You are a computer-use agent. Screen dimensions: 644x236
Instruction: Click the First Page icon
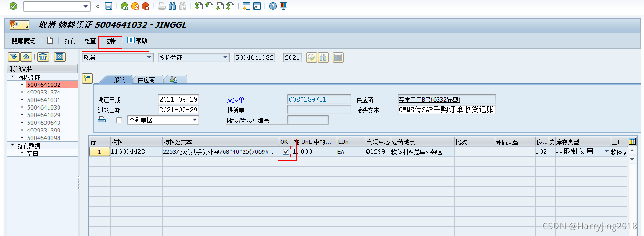click(199, 6)
